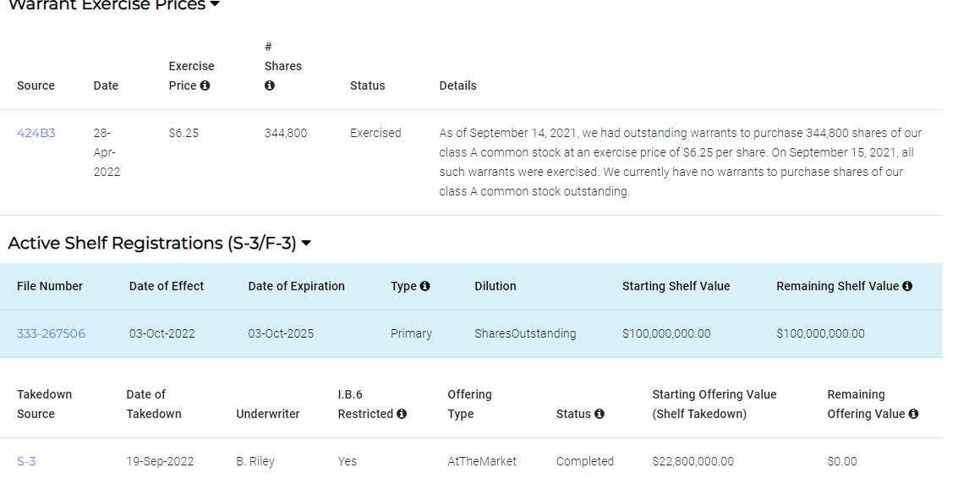Click the Date of Effect column header
The image size is (980, 484).
tap(167, 286)
